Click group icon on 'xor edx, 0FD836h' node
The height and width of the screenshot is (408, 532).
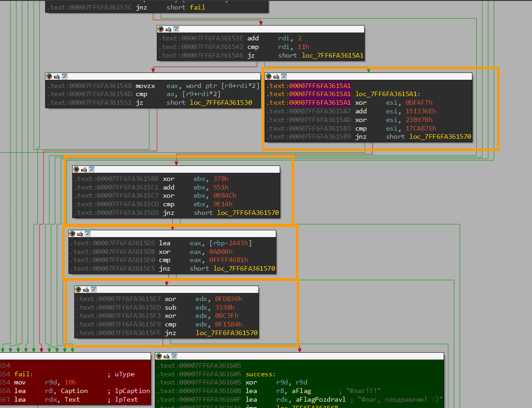(94, 289)
